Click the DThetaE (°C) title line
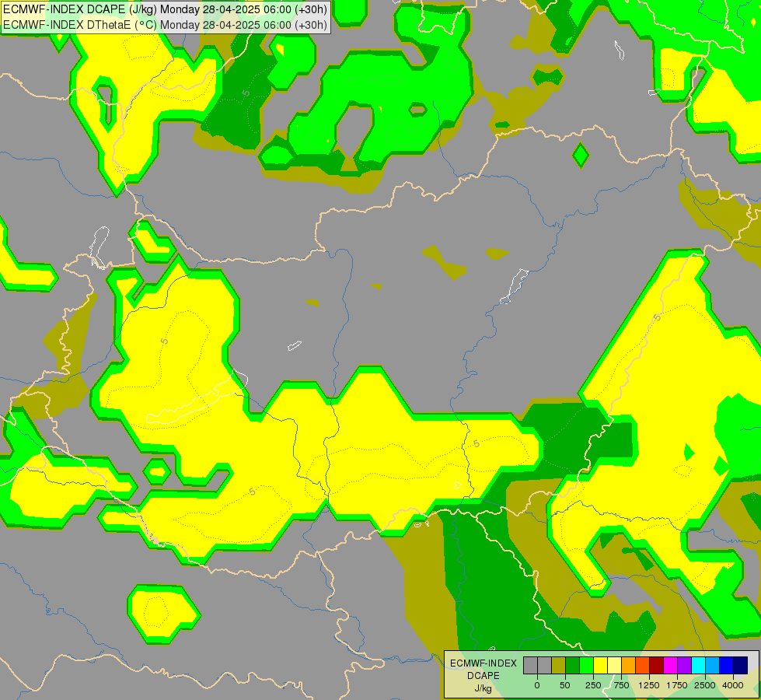This screenshot has width=761, height=700. tap(165, 25)
